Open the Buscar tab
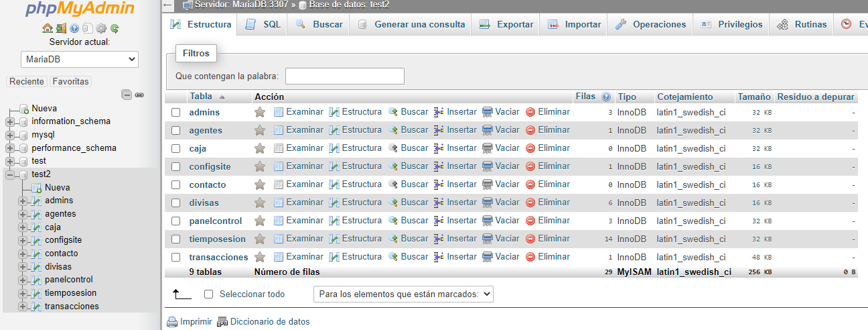The image size is (868, 330). point(319,24)
